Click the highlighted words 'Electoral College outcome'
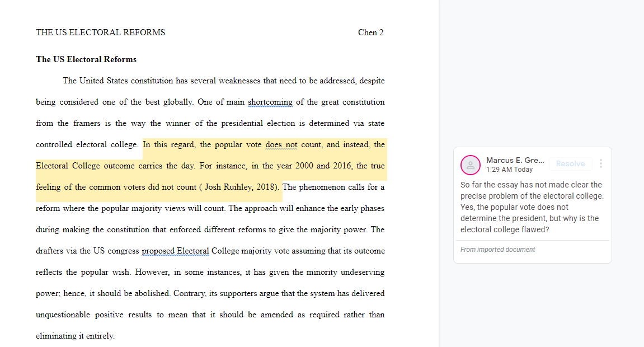Screen dimensions: 644x347 [85, 166]
